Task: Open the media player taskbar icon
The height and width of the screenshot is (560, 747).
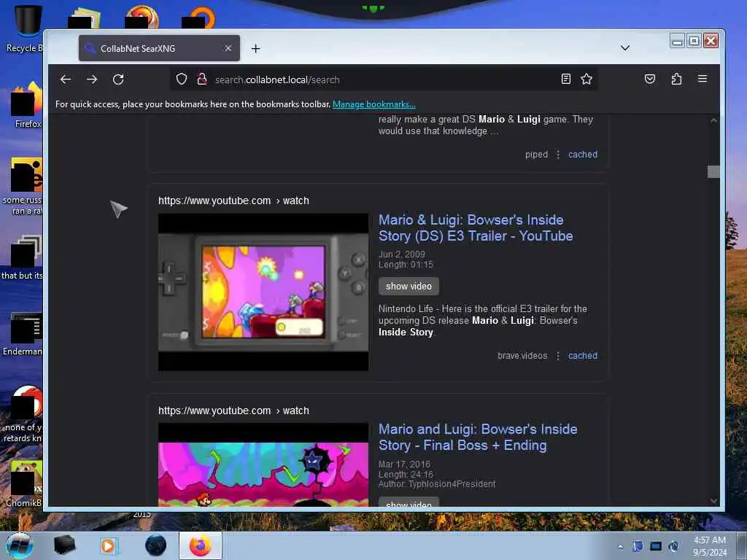Action: [109, 545]
